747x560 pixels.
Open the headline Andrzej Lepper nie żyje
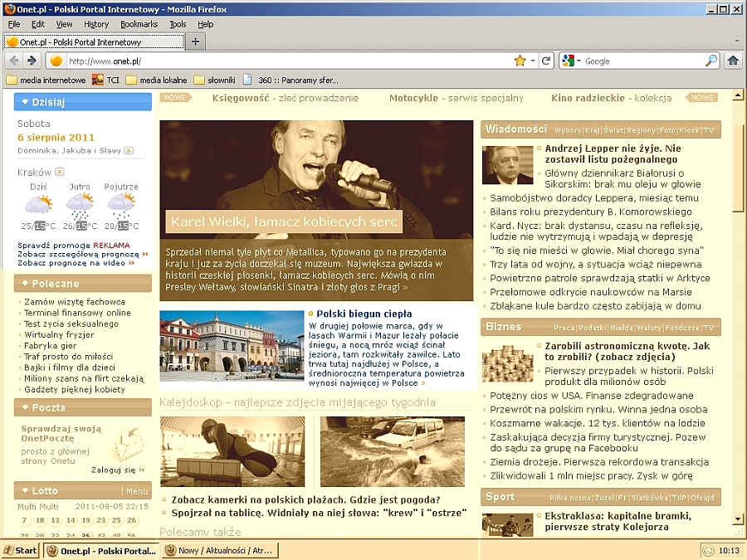pos(613,153)
